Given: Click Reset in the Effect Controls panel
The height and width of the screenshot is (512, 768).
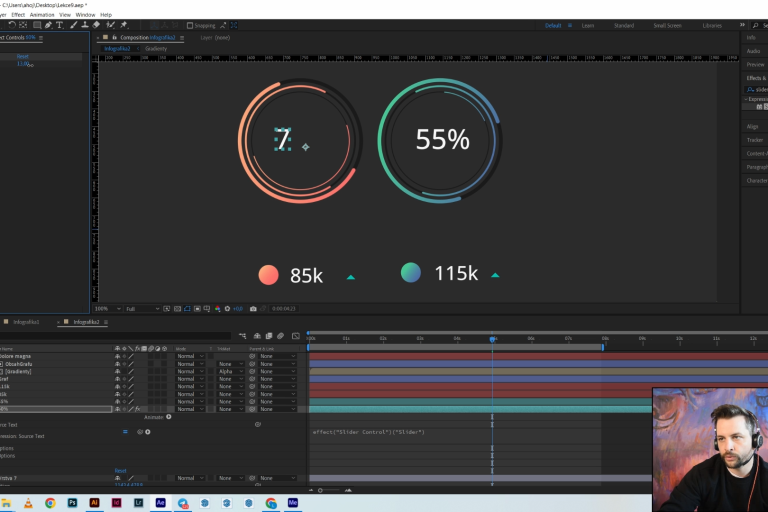Looking at the screenshot, I should (x=23, y=57).
